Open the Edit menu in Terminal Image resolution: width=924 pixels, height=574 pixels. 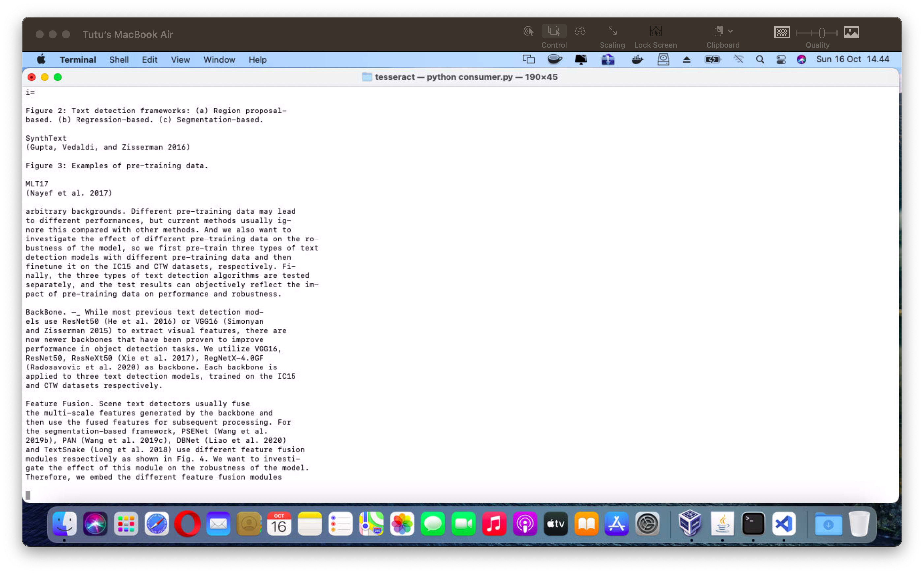point(149,59)
